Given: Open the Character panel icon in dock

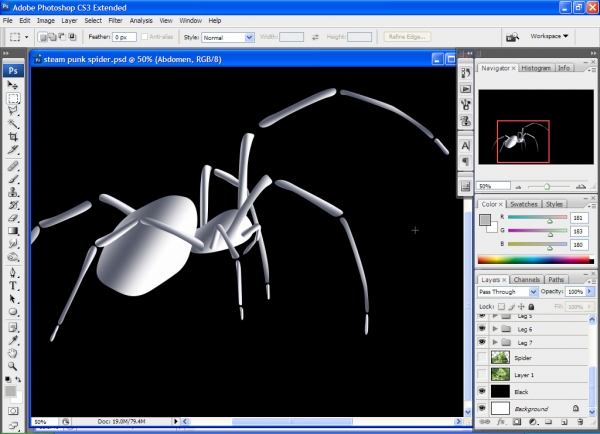Looking at the screenshot, I should (465, 146).
